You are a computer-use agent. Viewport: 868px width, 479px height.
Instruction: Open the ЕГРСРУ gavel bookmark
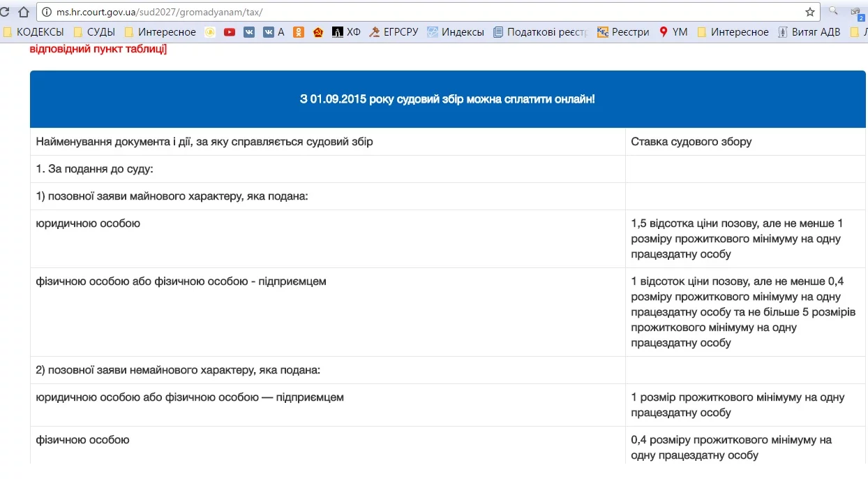tap(394, 32)
